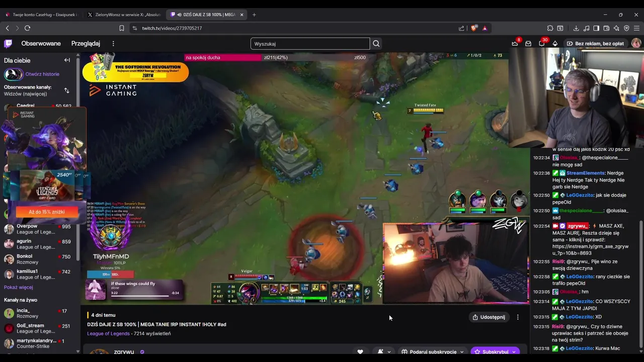Open the Brave Wallet icon

click(606, 28)
